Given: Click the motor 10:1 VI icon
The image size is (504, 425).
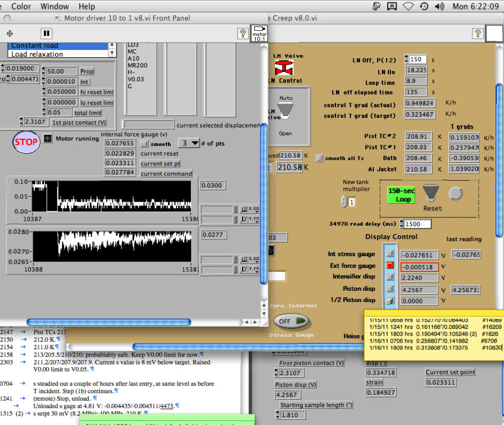Looking at the screenshot, I should [x=259, y=33].
